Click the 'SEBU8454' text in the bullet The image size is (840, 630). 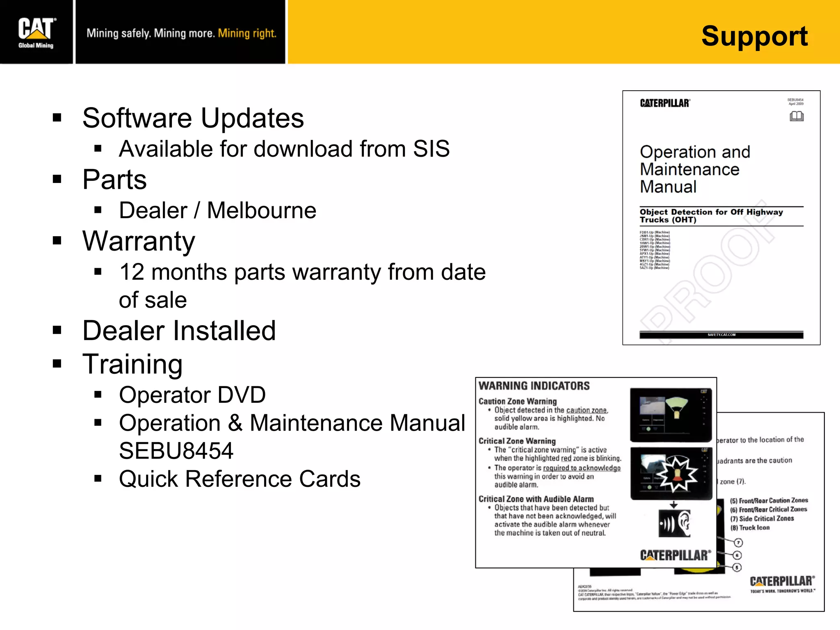[x=176, y=451]
